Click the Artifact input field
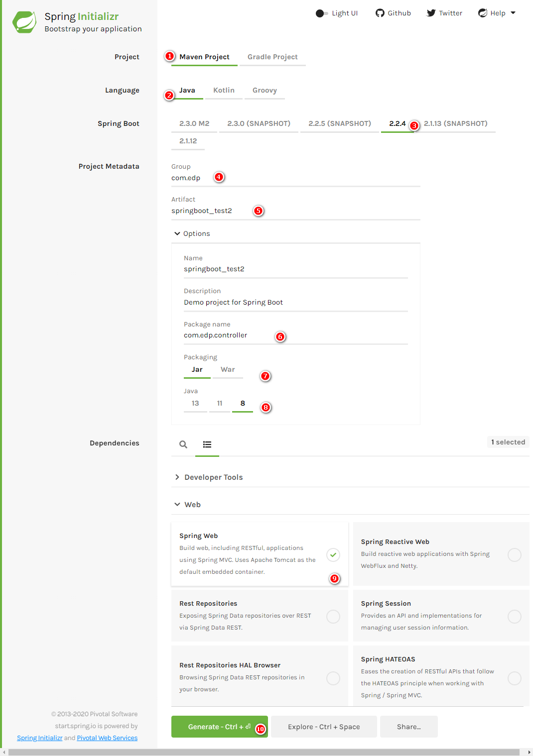The image size is (533, 756). [296, 211]
